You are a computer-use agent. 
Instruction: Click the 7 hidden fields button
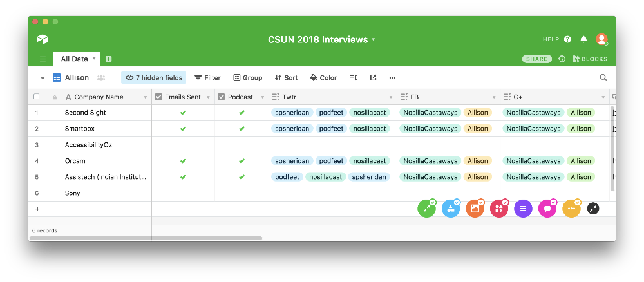coord(154,77)
